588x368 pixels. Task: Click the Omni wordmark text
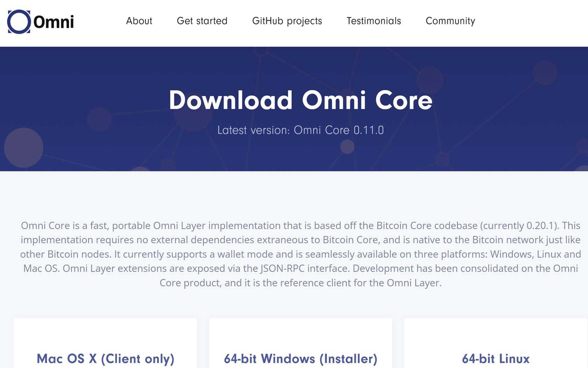click(54, 22)
